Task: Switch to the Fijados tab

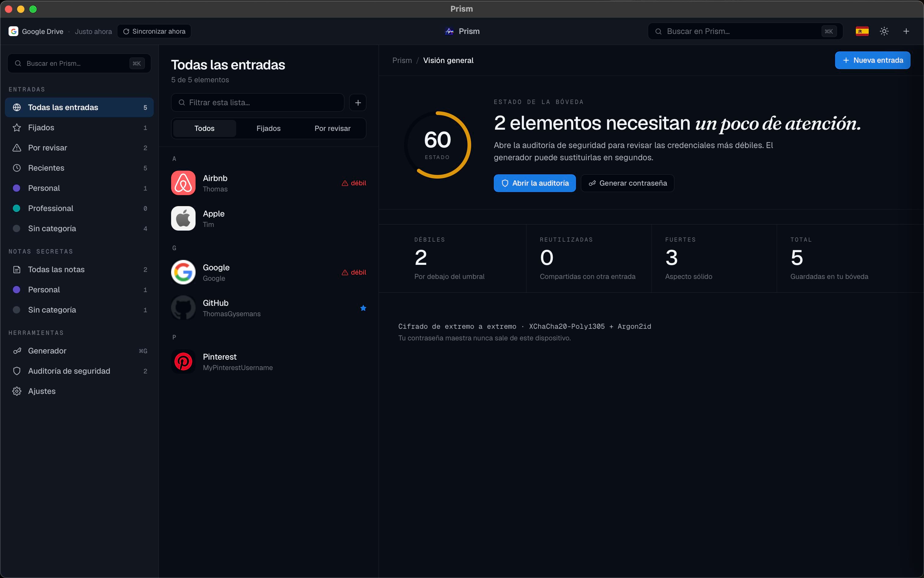Action: [x=268, y=128]
